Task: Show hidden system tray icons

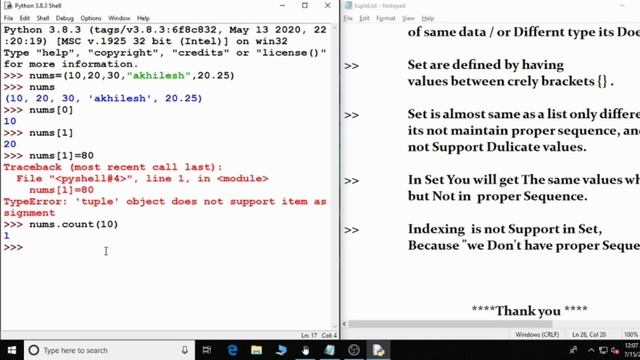Action: pos(591,350)
